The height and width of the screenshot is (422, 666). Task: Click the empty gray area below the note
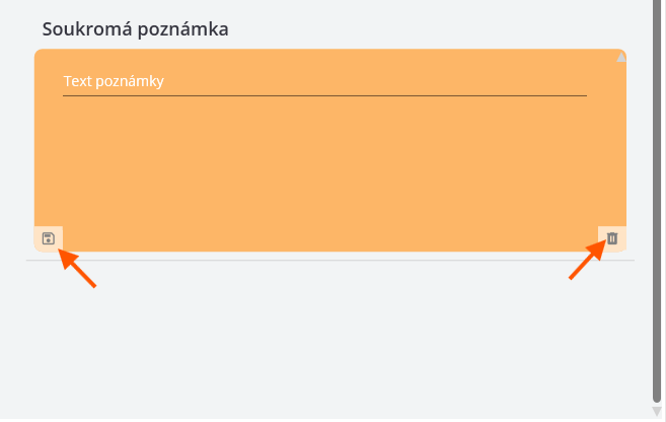click(x=330, y=340)
